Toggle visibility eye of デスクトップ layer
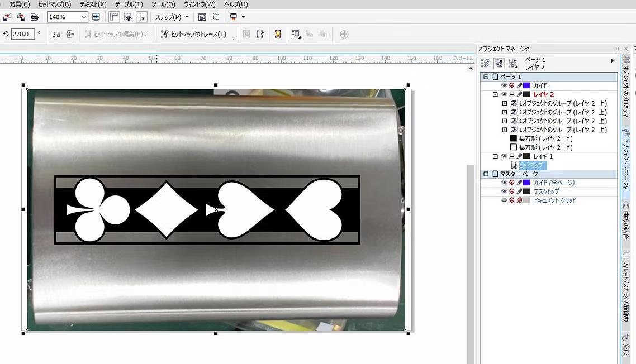636x364 pixels. (x=504, y=191)
